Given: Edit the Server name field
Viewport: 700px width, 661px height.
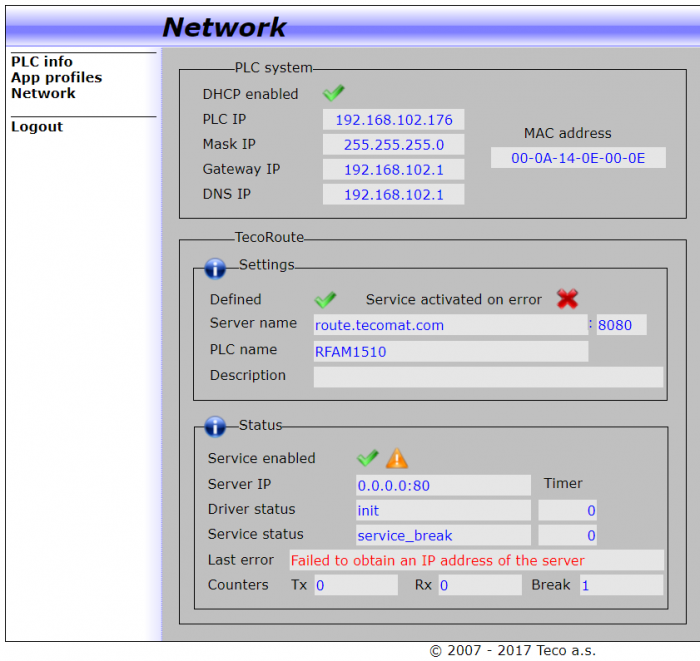Looking at the screenshot, I should click(449, 325).
